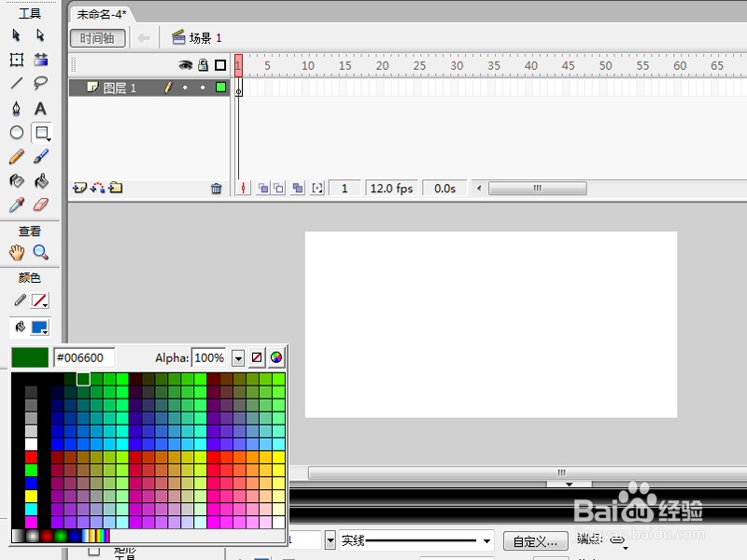The image size is (747, 560).
Task: Click the Alpha 100% field
Action: click(x=208, y=357)
